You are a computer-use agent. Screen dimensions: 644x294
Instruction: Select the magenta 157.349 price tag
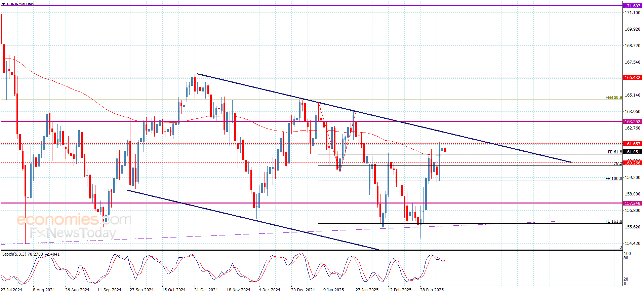click(x=632, y=203)
